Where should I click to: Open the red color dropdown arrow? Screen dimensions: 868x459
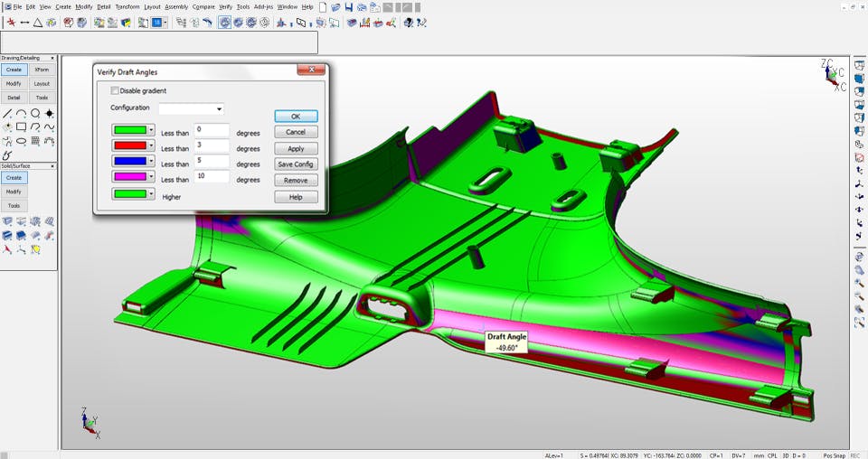[151, 145]
